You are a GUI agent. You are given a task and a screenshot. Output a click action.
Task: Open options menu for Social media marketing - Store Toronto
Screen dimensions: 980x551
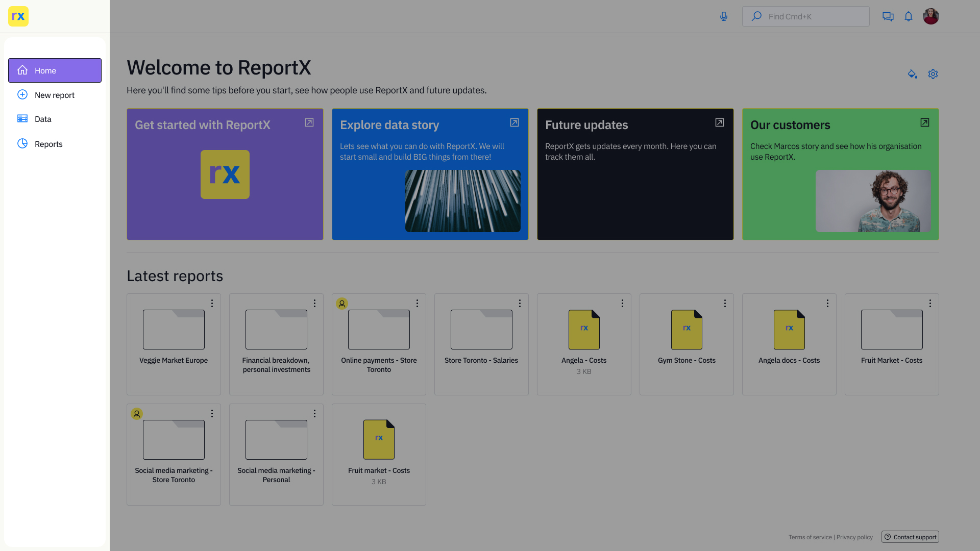point(212,413)
